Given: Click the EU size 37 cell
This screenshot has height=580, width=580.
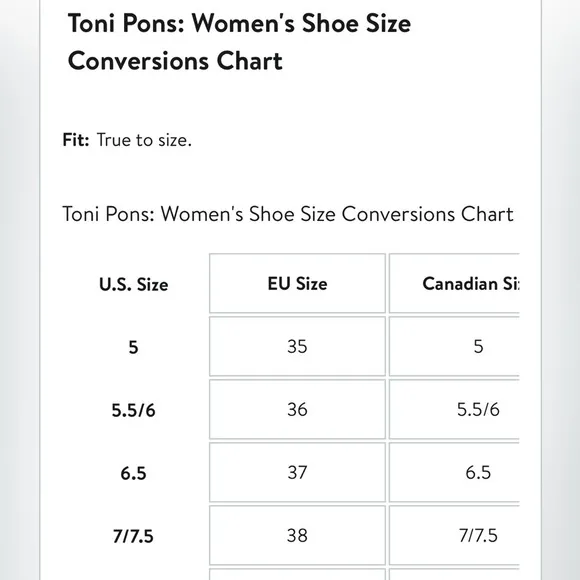Looking at the screenshot, I should click(297, 472).
